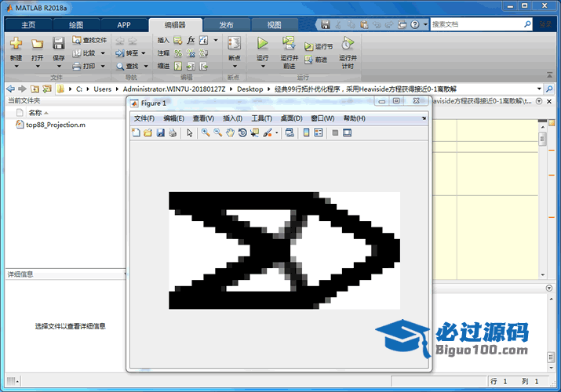Click the Desktop path segment
The image size is (561, 392).
pos(250,89)
